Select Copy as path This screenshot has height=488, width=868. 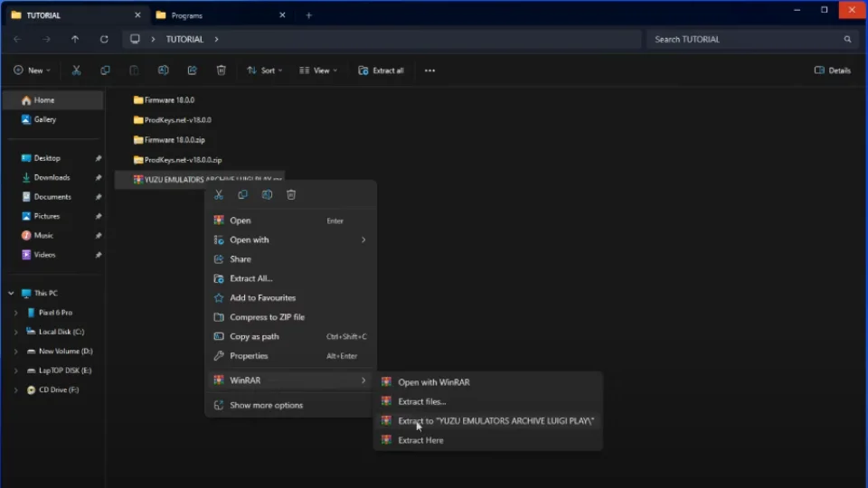(x=290, y=336)
